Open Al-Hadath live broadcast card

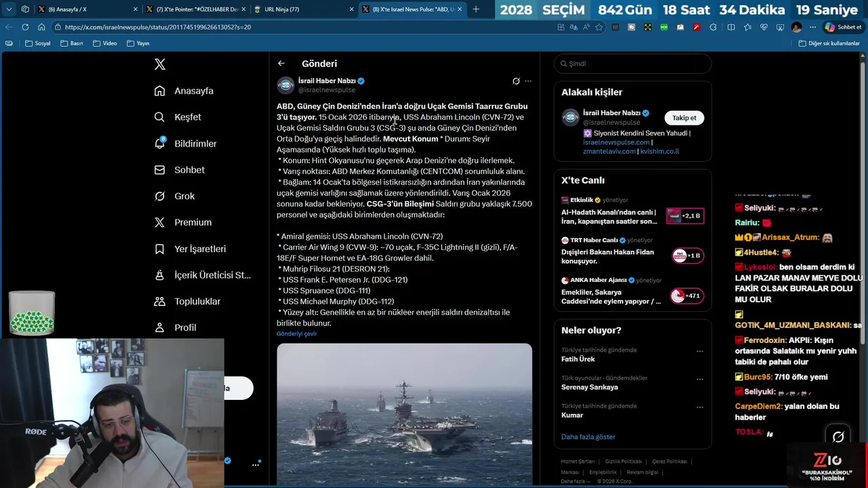coord(633,211)
